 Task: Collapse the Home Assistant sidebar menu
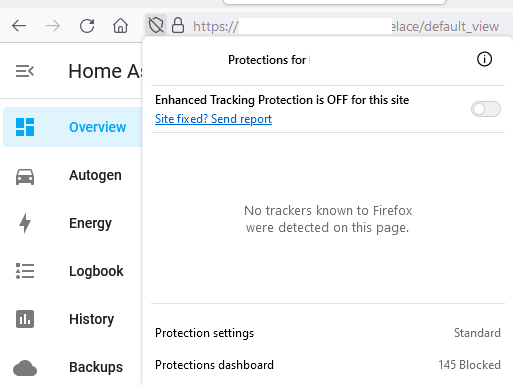point(25,71)
